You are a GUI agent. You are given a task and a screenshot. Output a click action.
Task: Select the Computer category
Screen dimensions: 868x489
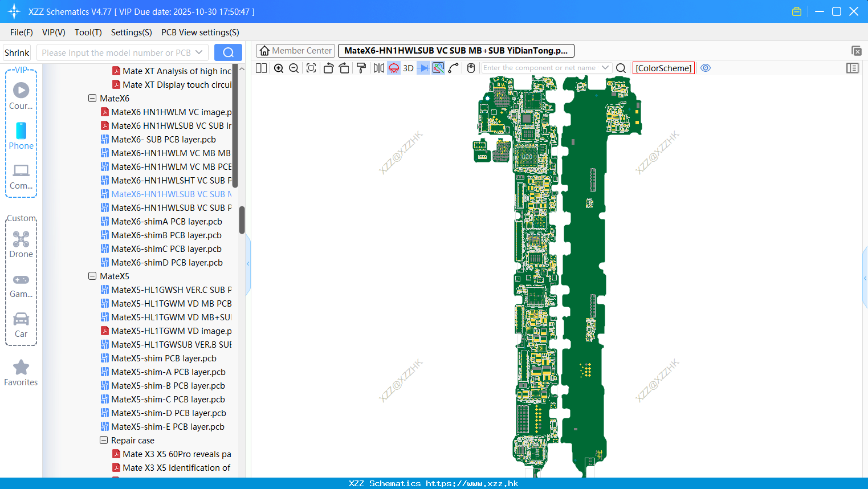click(21, 177)
